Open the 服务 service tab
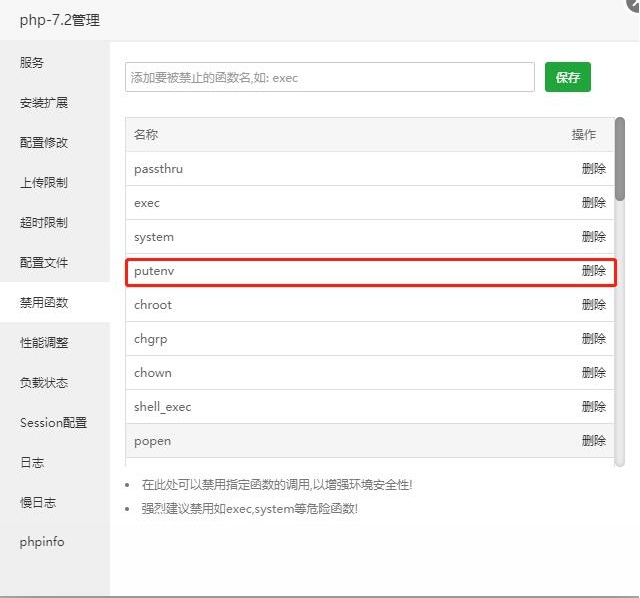The height and width of the screenshot is (598, 640). (x=32, y=63)
